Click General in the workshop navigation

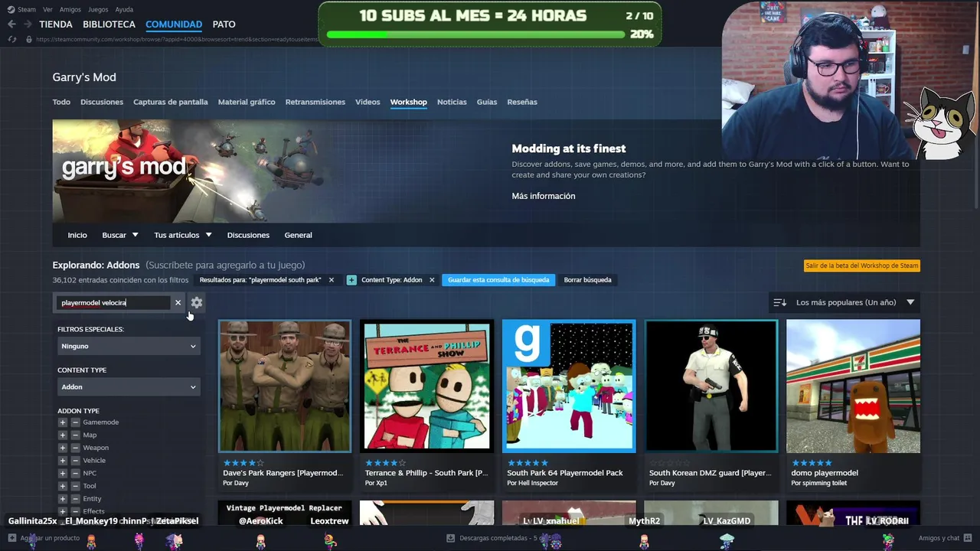pos(299,235)
